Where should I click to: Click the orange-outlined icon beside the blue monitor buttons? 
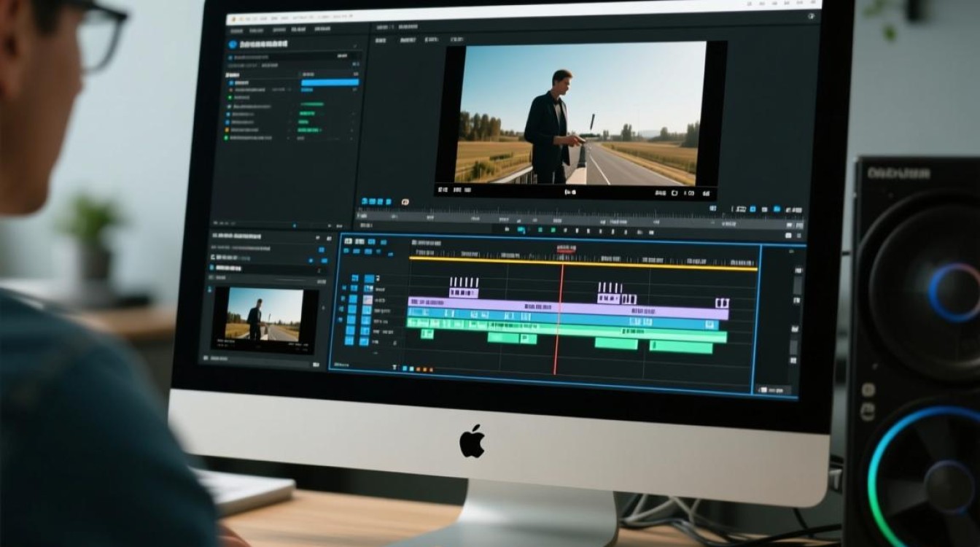pyautogui.click(x=405, y=201)
